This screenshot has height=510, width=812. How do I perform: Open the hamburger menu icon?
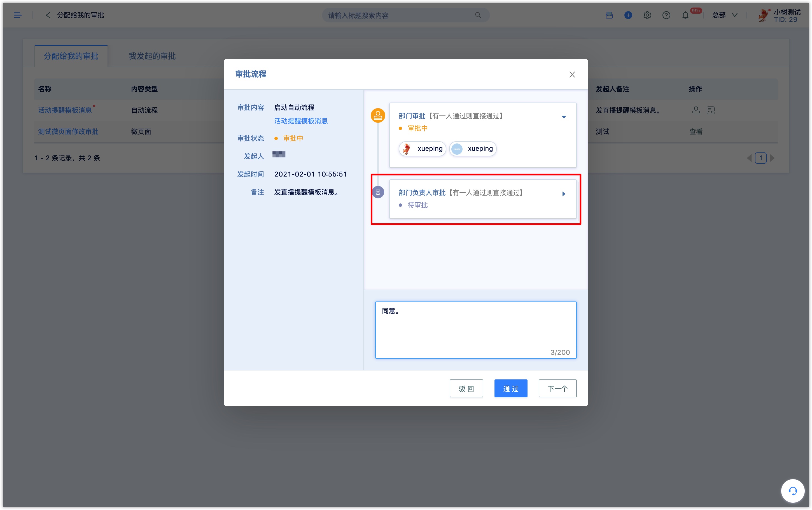[18, 15]
